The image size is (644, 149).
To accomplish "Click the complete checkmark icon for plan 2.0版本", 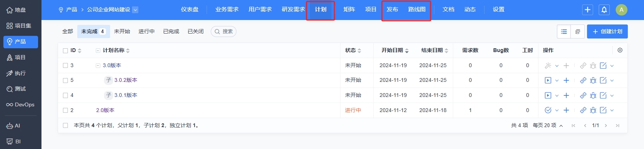I will click(548, 110).
